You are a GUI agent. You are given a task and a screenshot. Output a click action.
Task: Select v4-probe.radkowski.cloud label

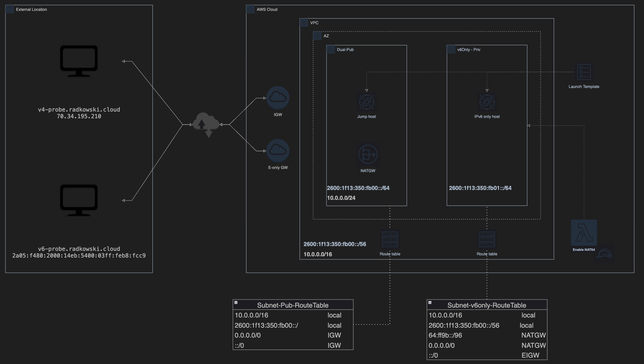coord(79,109)
